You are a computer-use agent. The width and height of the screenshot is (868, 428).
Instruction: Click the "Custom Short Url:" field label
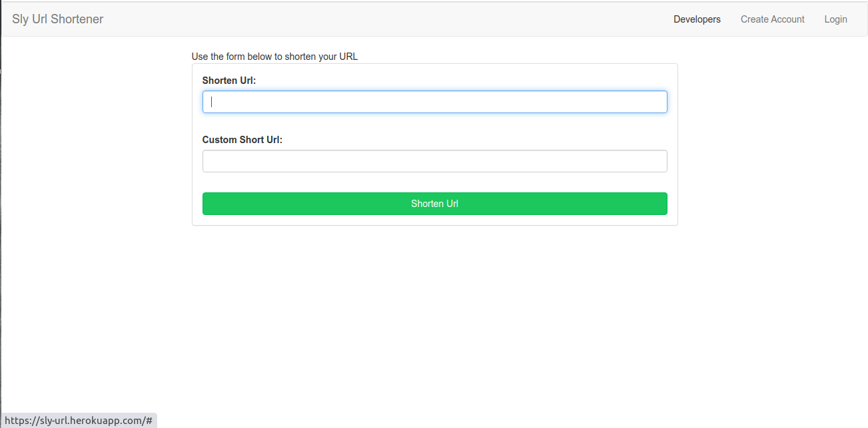tap(242, 140)
